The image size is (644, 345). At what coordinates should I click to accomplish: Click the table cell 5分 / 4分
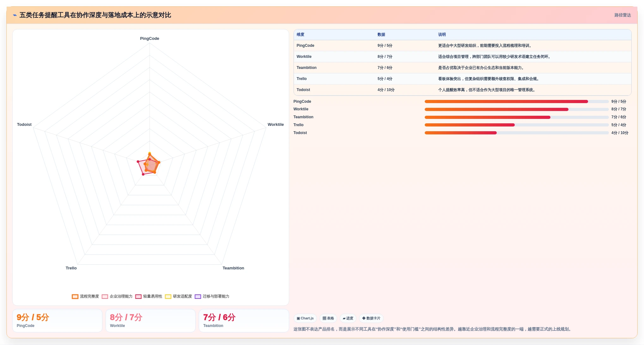tap(385, 79)
